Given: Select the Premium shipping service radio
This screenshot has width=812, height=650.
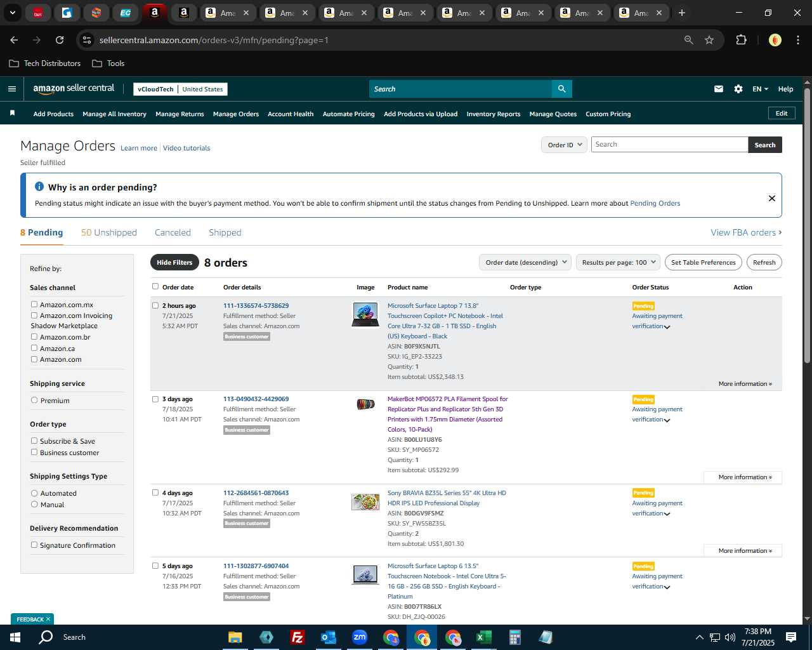Looking at the screenshot, I should 34,401.
